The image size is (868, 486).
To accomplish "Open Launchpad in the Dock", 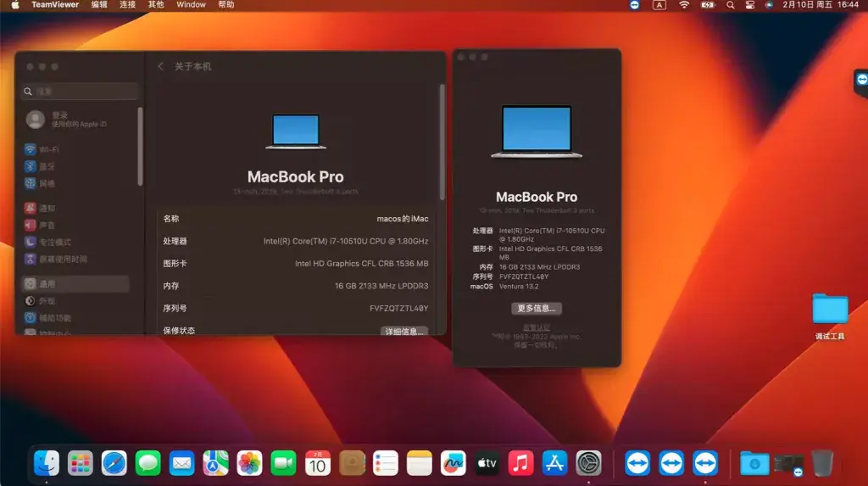I will 81,463.
